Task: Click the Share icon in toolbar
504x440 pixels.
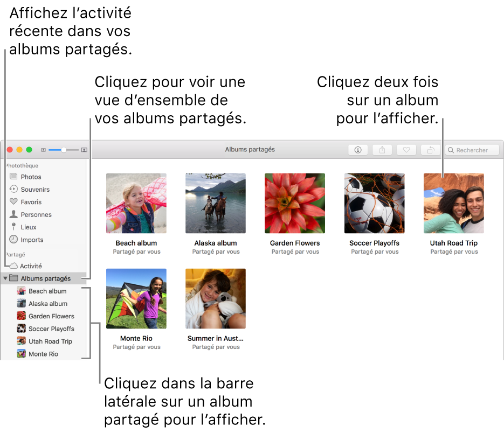Action: [382, 150]
